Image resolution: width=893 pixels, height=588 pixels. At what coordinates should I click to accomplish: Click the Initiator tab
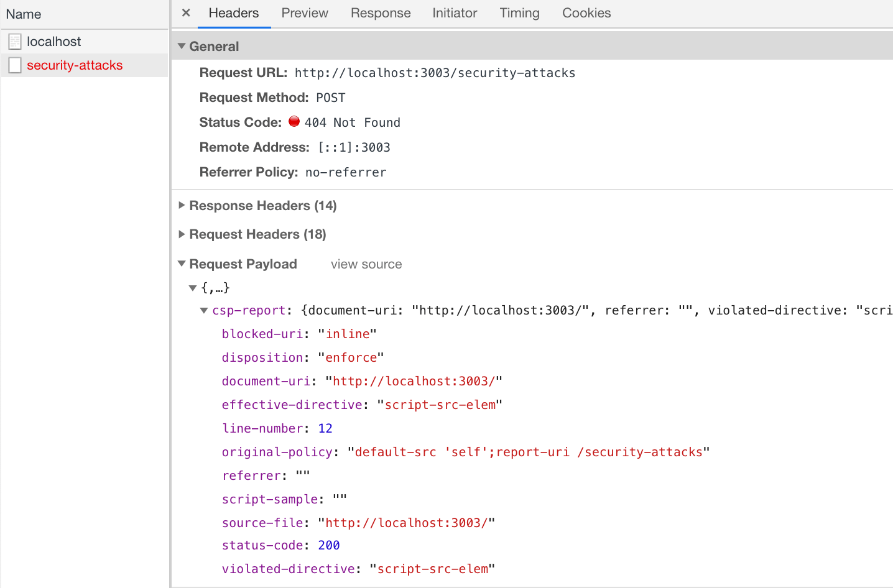click(x=454, y=12)
